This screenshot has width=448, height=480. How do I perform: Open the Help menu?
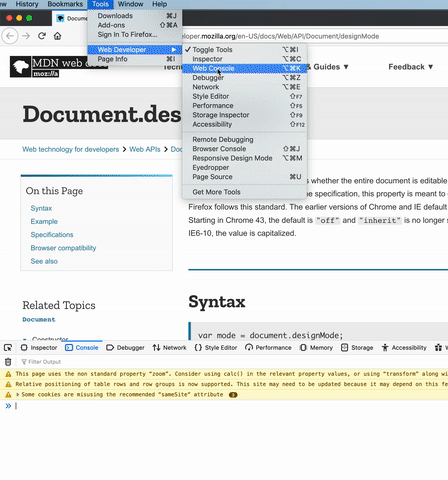click(160, 4)
